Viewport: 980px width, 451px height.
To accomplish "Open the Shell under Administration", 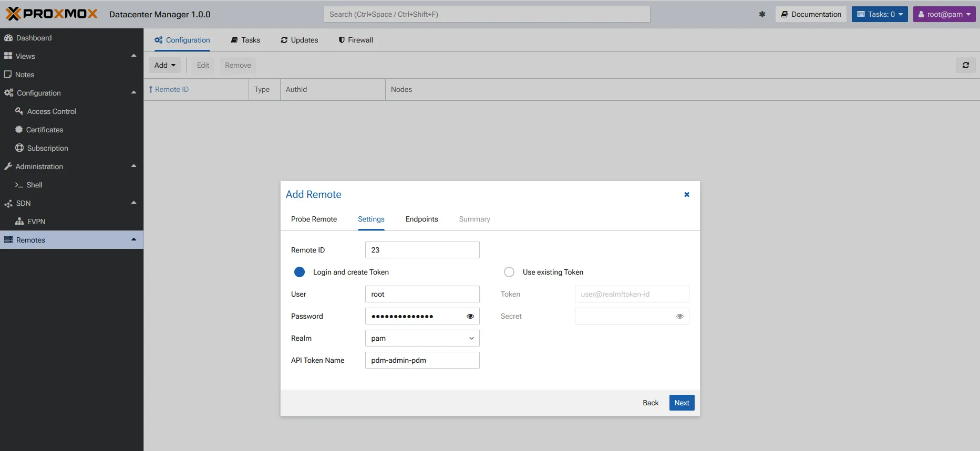I will [x=34, y=185].
